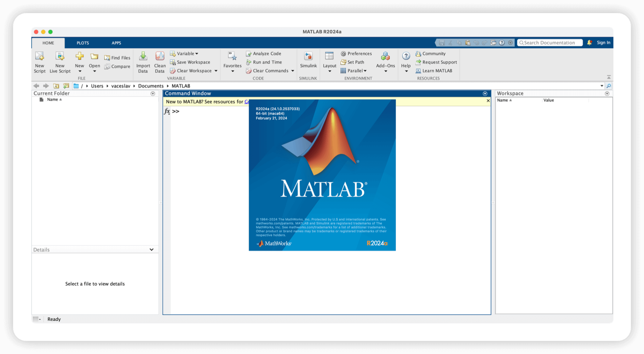Open Command Window actions menu
644x354 pixels.
(x=485, y=94)
